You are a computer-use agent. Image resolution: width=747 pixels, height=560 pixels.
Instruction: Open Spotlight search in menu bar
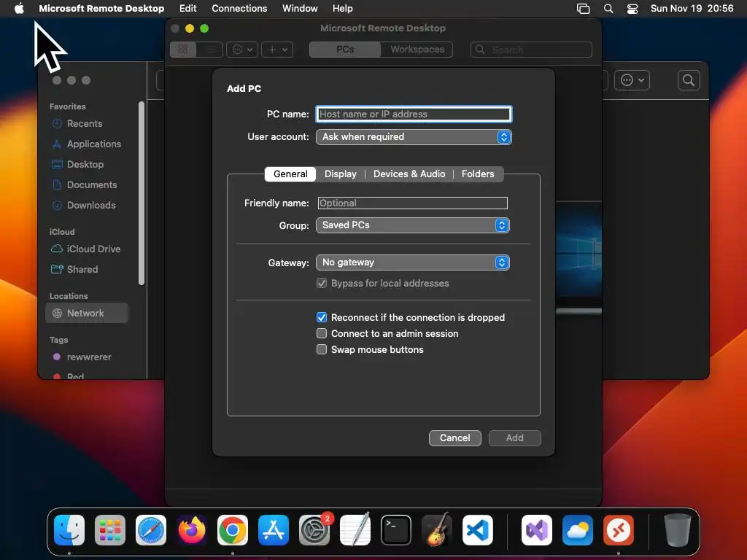(x=608, y=9)
